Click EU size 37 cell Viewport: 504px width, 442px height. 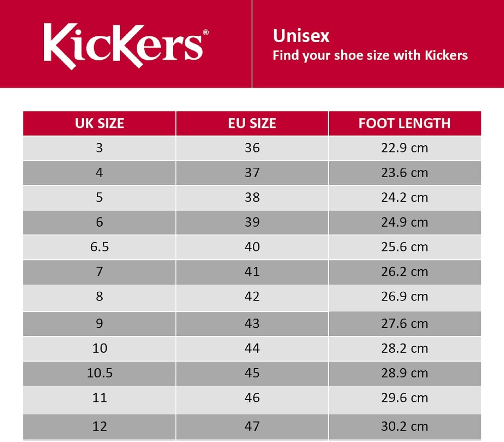pyautogui.click(x=252, y=173)
